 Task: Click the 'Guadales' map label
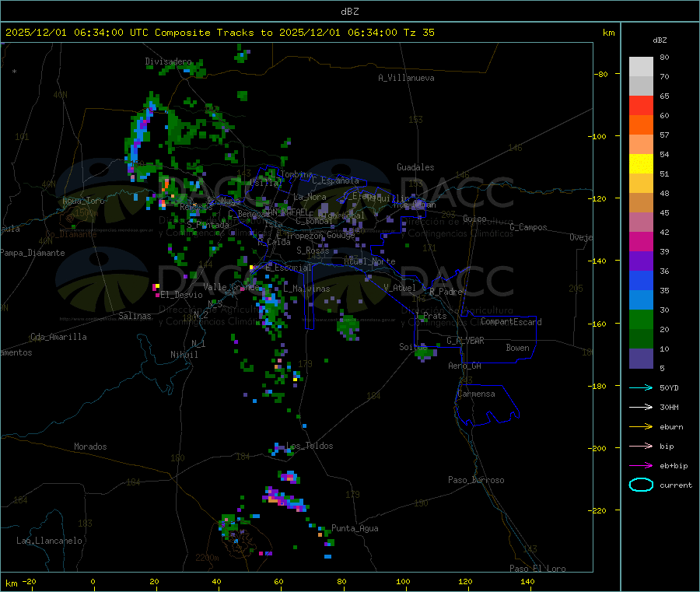[x=415, y=167]
